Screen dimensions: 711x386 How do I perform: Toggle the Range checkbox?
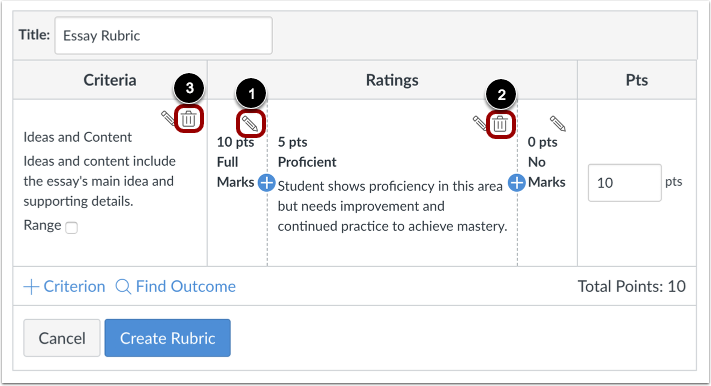coord(72,227)
